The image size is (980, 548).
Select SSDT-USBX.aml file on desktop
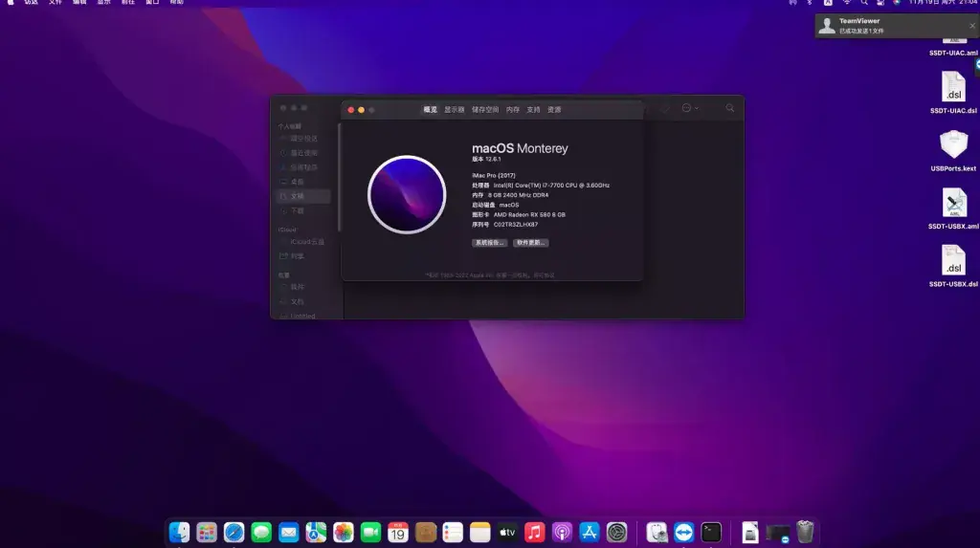954,208
